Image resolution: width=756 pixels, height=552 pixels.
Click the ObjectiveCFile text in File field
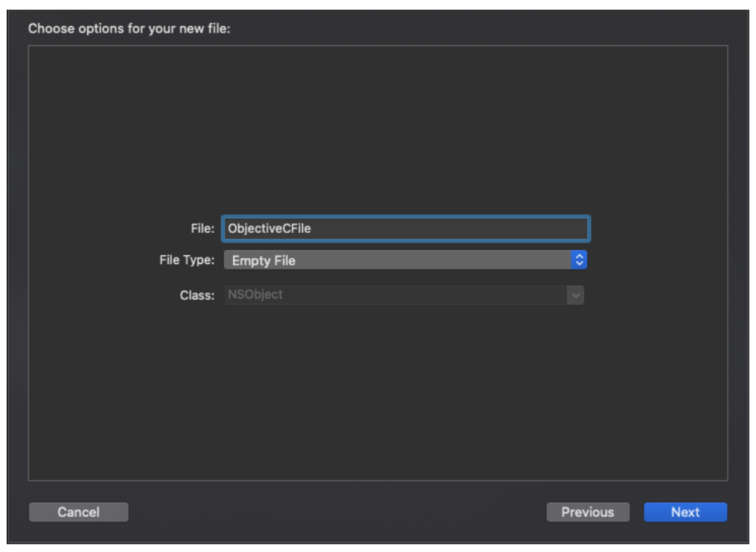[x=269, y=228]
